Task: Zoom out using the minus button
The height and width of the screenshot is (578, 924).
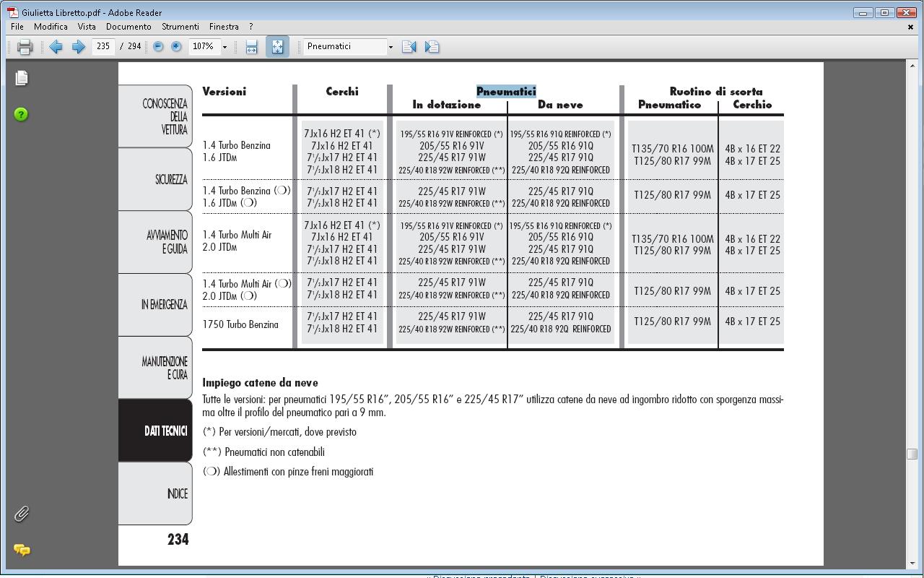Action: pos(158,46)
